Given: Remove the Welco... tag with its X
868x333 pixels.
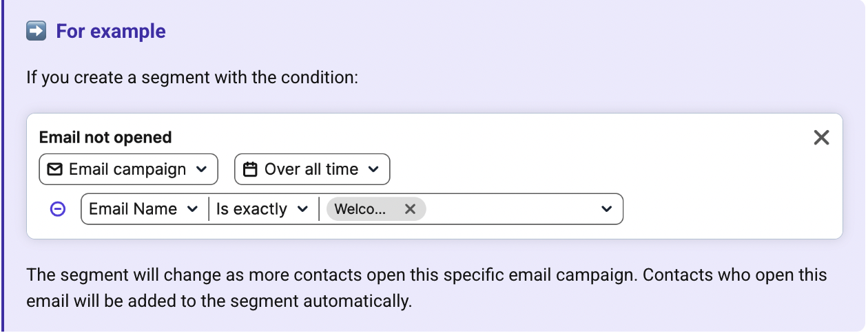Looking at the screenshot, I should (x=410, y=209).
